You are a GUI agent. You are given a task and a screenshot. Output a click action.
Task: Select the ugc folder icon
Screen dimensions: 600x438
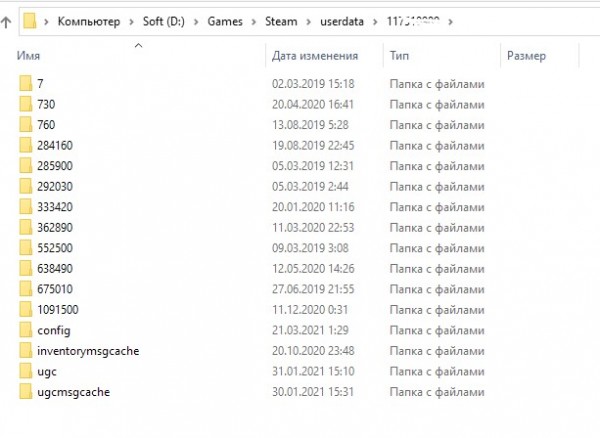[26, 371]
